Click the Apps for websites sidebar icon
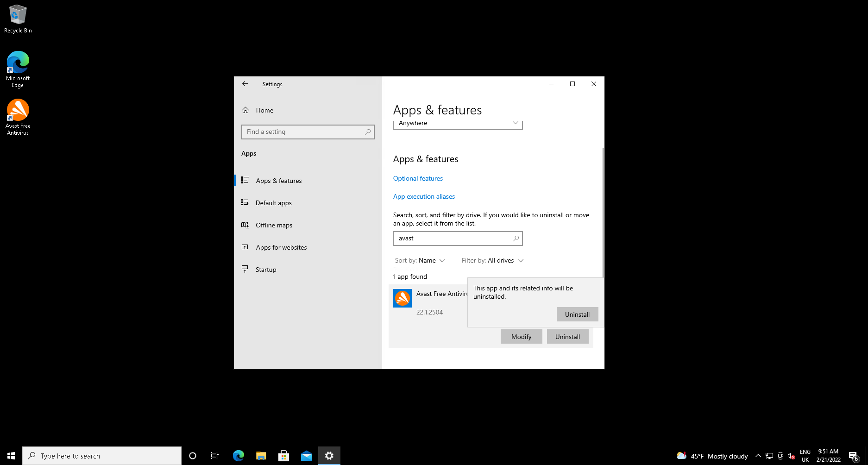Screen dimensions: 868x465 pyautogui.click(x=245, y=247)
